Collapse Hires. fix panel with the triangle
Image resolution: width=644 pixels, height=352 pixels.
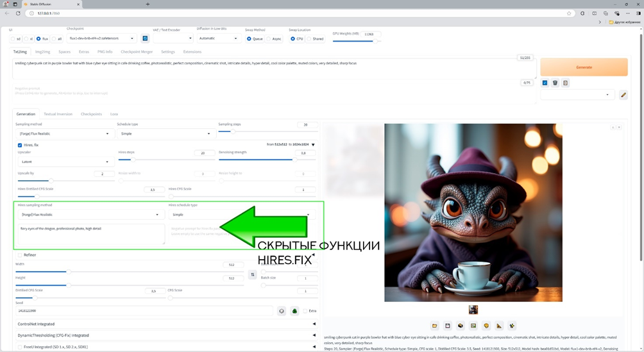pos(313,144)
